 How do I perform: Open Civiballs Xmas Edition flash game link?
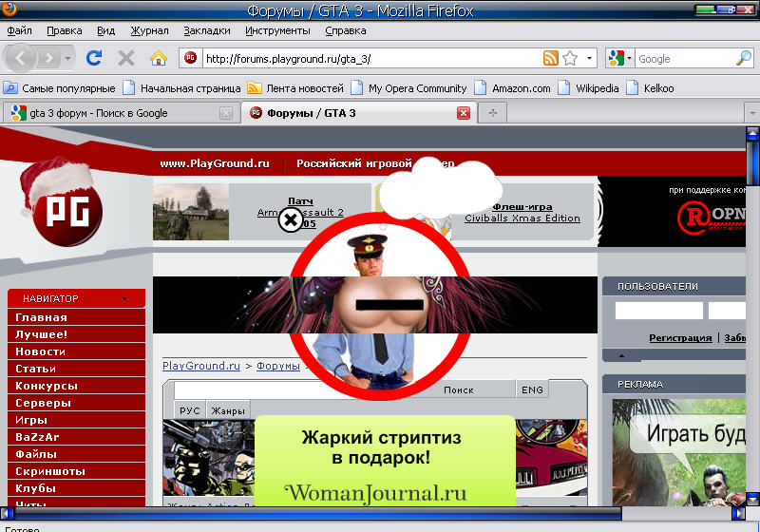[x=522, y=218]
